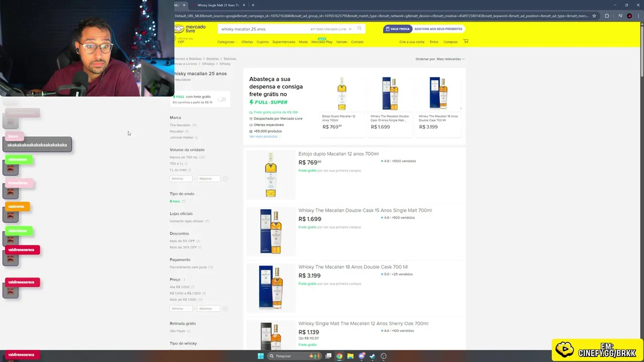Filter price 'Mais de R$ 1.500'
644x362 pixels.
click(x=184, y=299)
